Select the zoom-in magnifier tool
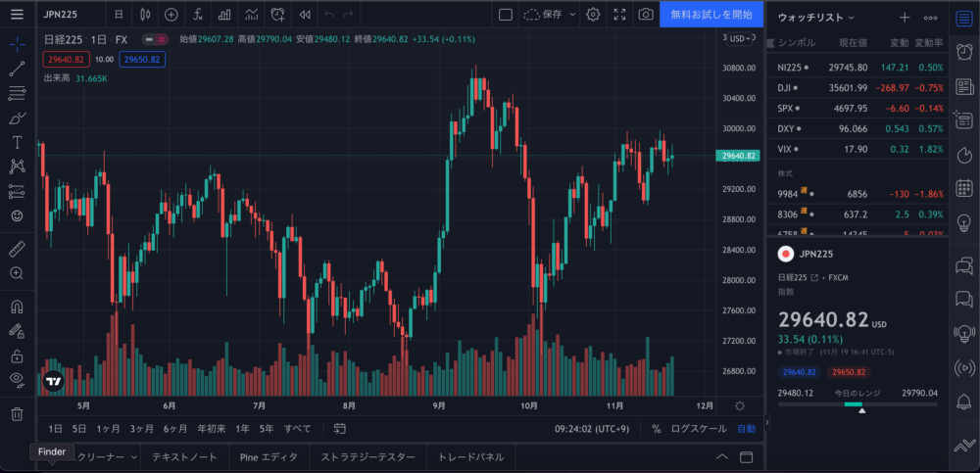This screenshot has height=473, width=980. (x=18, y=273)
